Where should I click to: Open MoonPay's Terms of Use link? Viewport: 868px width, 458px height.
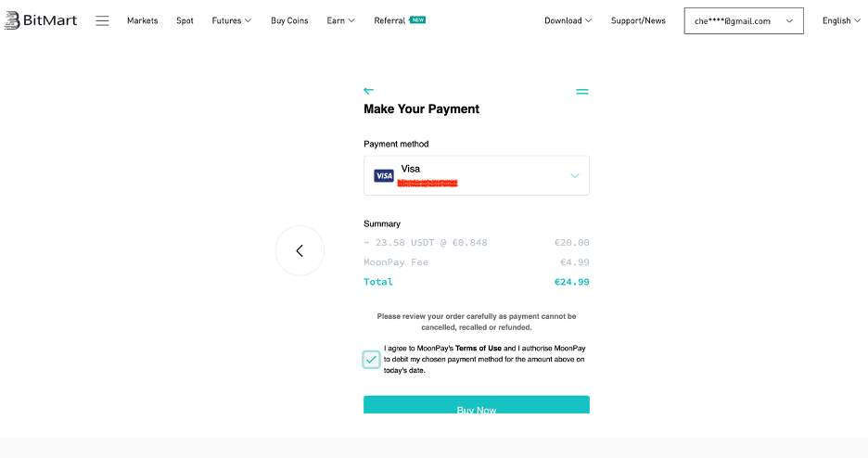pos(479,349)
